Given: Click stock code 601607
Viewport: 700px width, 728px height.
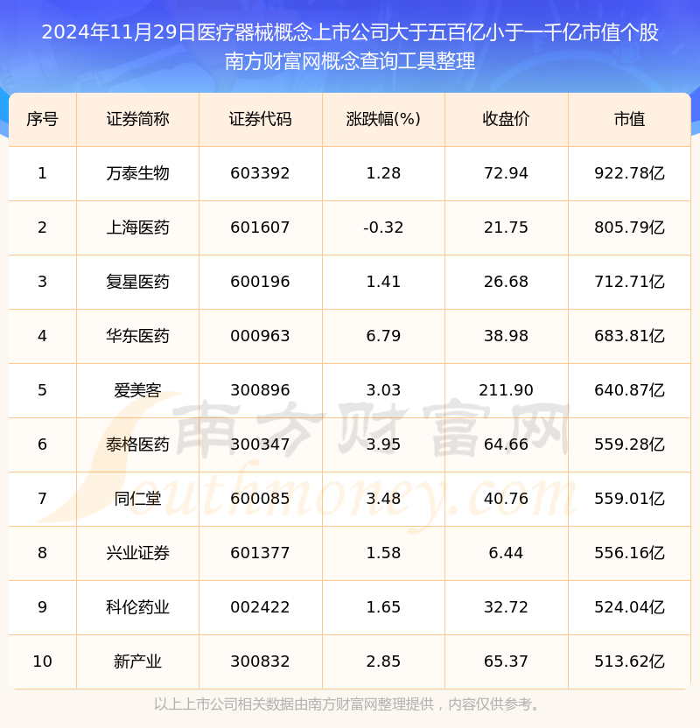Looking at the screenshot, I should coord(260,227).
